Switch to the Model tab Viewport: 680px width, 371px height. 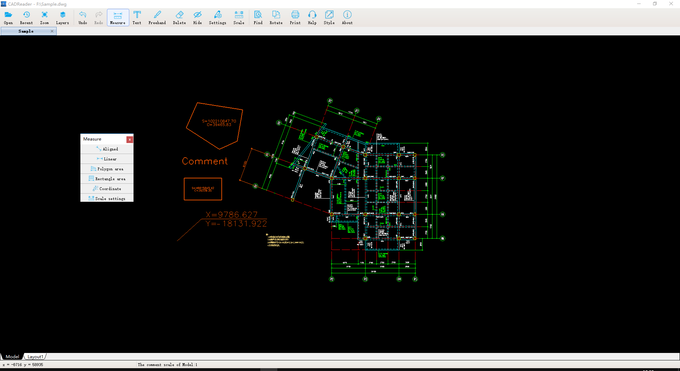click(x=12, y=357)
